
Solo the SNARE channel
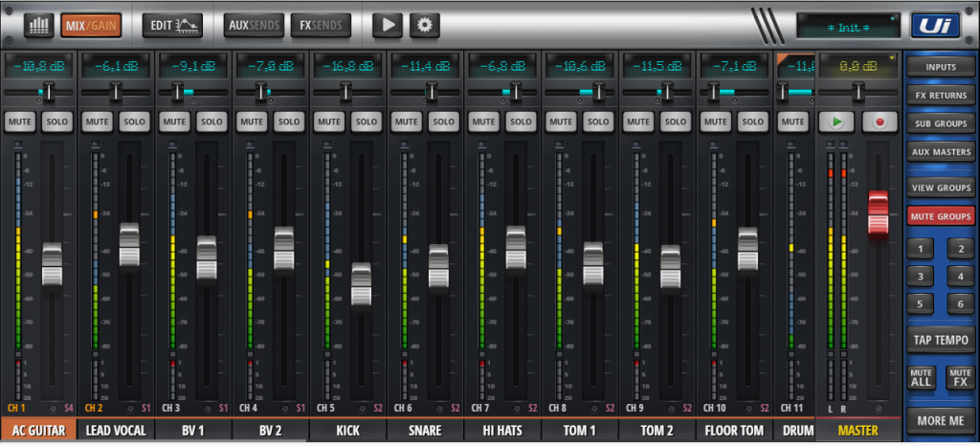click(444, 122)
